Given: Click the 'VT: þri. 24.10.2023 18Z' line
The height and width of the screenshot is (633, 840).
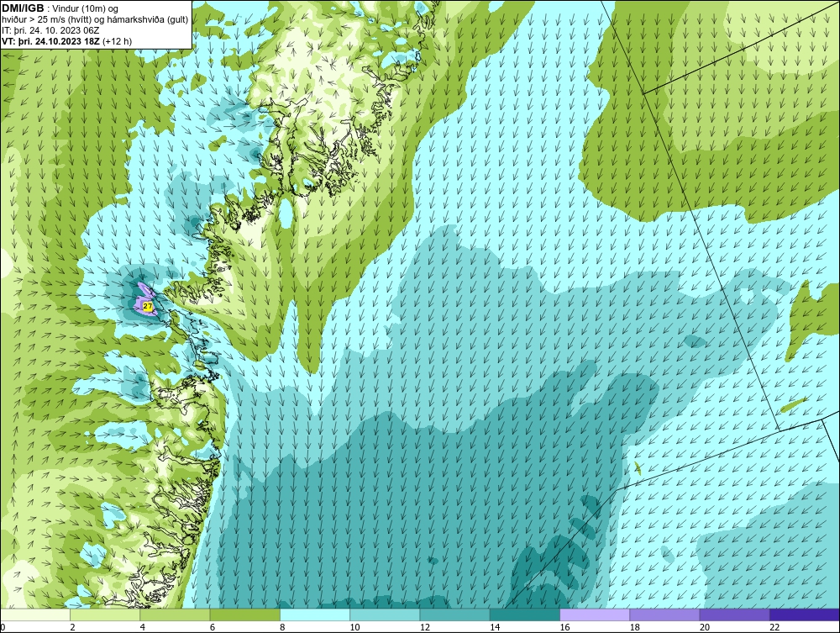Looking at the screenshot, I should (x=50, y=40).
